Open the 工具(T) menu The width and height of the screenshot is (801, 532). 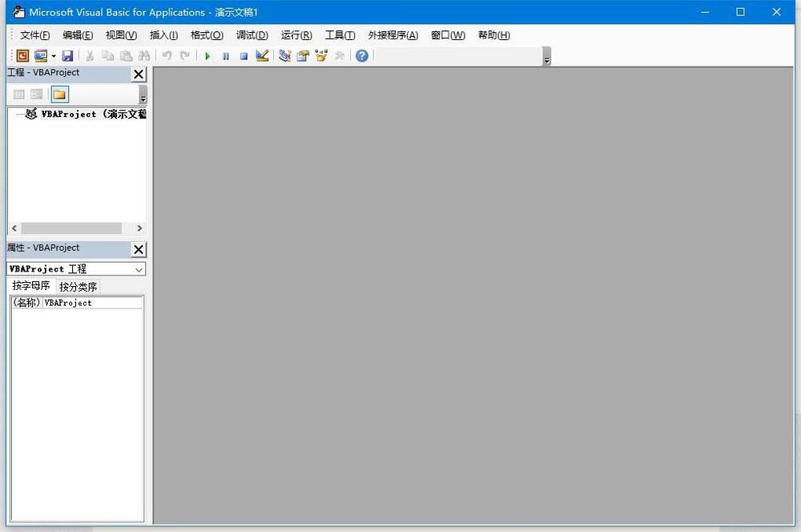coord(340,35)
